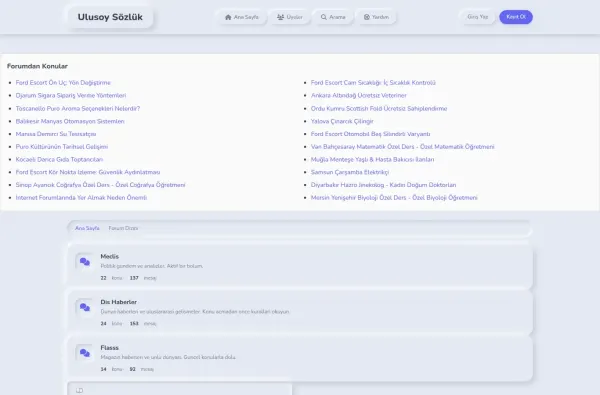The width and height of the screenshot is (600, 395).
Task: Open Ankara Altındağ Ücretsiz Veteriner topic
Action: tap(359, 95)
